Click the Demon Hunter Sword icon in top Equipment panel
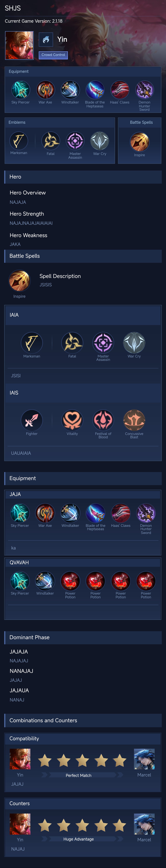Screen dimensions: 166x868 (x=144, y=90)
